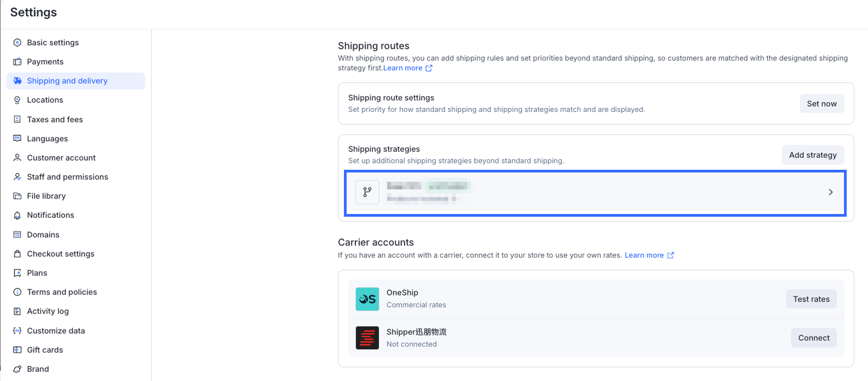
Task: Click the shipping strategy branch icon
Action: pos(367,192)
